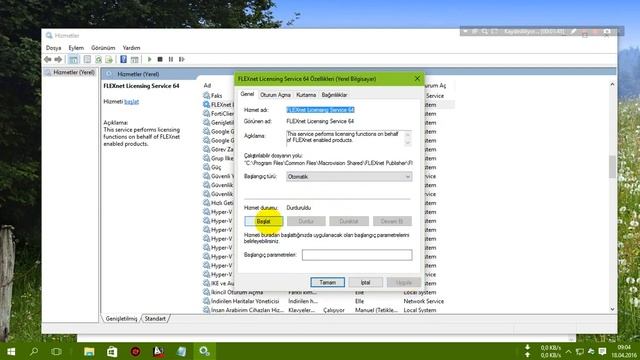Click the green Refresh toolbar icon
Screen dimensions: 640x360
pyautogui.click(x=98, y=60)
